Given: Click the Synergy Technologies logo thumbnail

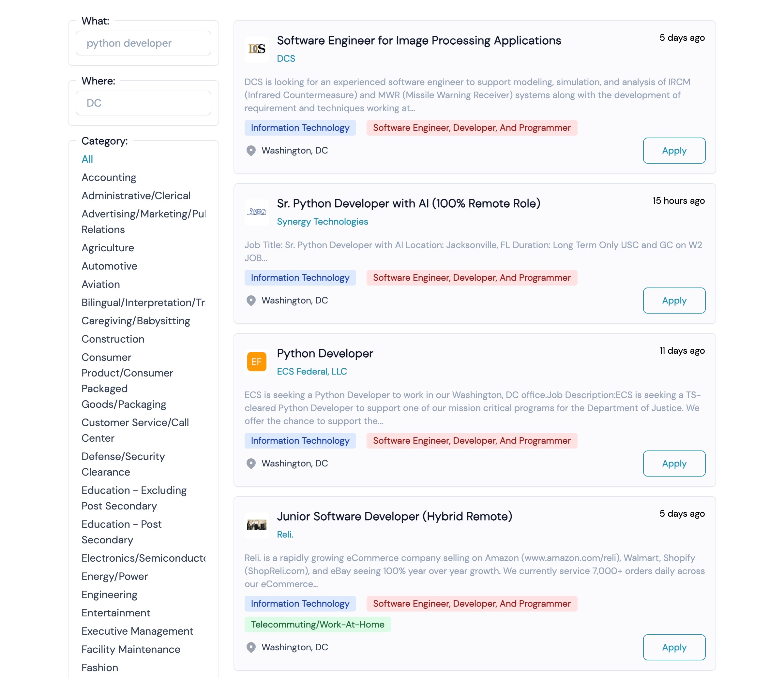Looking at the screenshot, I should click(x=257, y=212).
